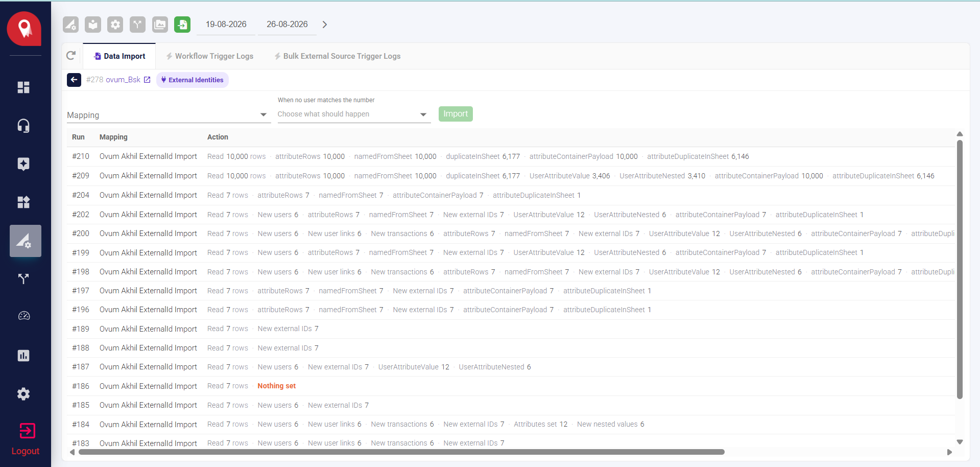The width and height of the screenshot is (980, 467).
Task: Select the start date 19-08-2026 field
Action: (x=226, y=25)
